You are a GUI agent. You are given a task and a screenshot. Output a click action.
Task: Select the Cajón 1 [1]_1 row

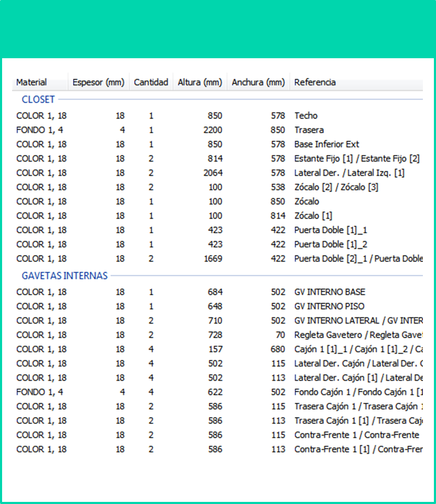point(217,349)
